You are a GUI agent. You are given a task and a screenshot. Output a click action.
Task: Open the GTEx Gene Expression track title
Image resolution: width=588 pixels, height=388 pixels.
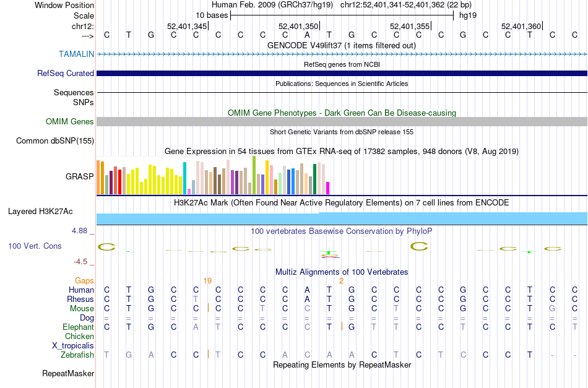[x=342, y=152]
